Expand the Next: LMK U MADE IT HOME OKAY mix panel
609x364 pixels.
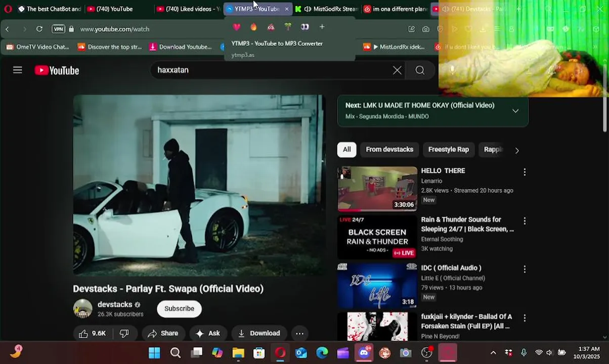(515, 111)
